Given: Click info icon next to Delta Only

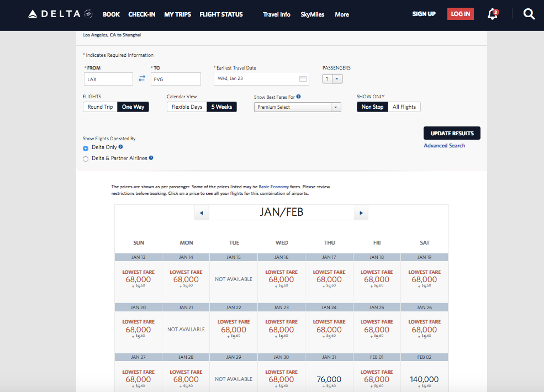Looking at the screenshot, I should click(121, 147).
